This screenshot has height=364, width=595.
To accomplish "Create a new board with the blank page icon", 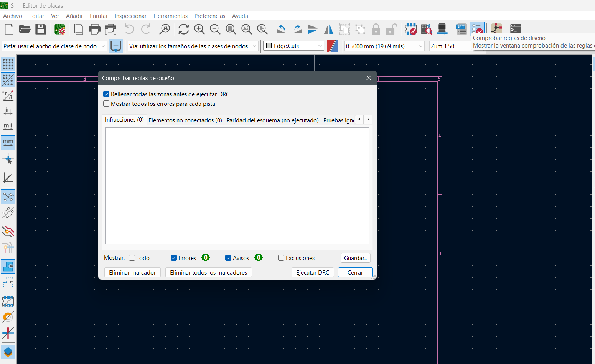I will (x=9, y=29).
